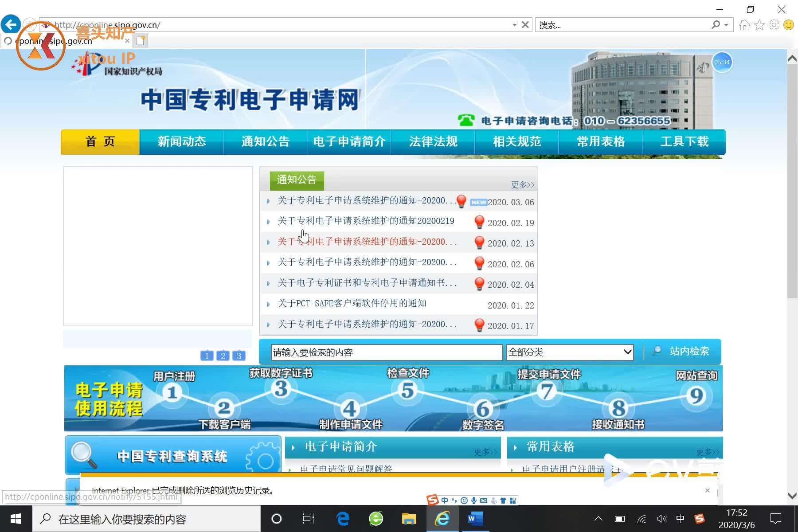Screen dimensions: 798x532
Task: Expand the 全部分类 category dropdown
Action: pos(570,352)
